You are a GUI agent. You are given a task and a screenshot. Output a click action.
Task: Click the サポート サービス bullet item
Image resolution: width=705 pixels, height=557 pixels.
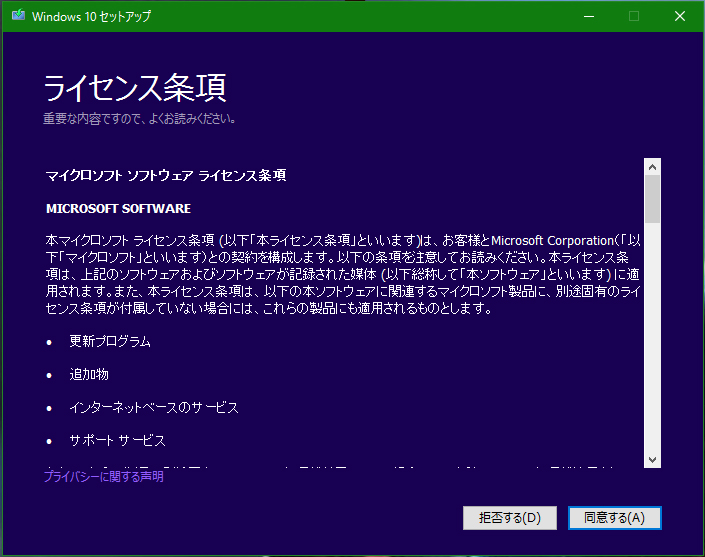[x=117, y=441]
